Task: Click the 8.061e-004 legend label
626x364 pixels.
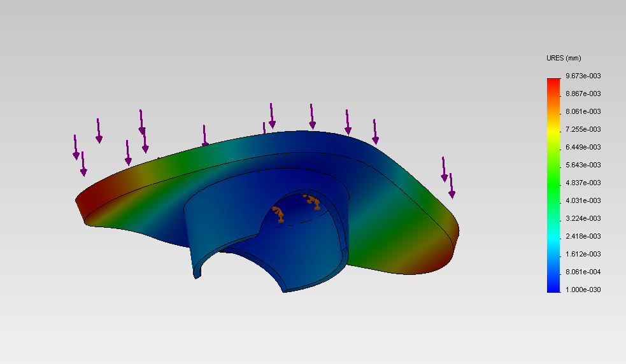Action: click(583, 272)
